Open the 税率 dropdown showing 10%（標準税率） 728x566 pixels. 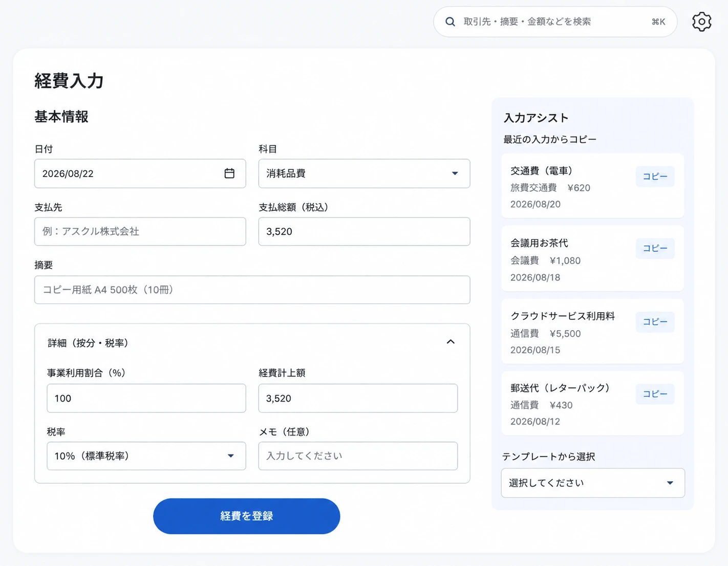click(146, 456)
